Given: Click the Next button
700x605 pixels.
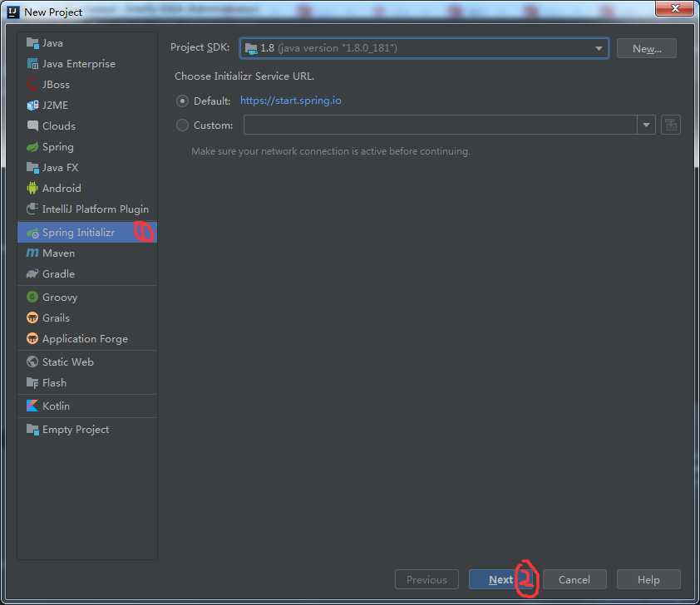Looking at the screenshot, I should tap(501, 579).
